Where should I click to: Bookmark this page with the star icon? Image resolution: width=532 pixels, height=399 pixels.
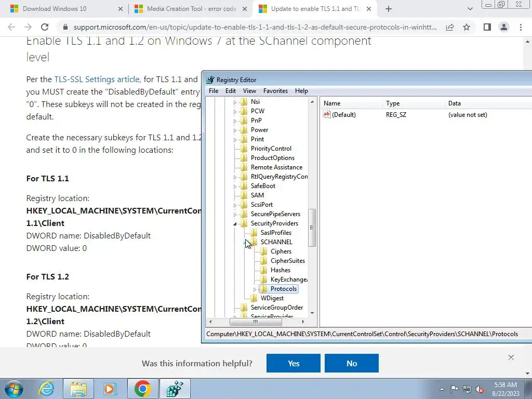click(467, 27)
